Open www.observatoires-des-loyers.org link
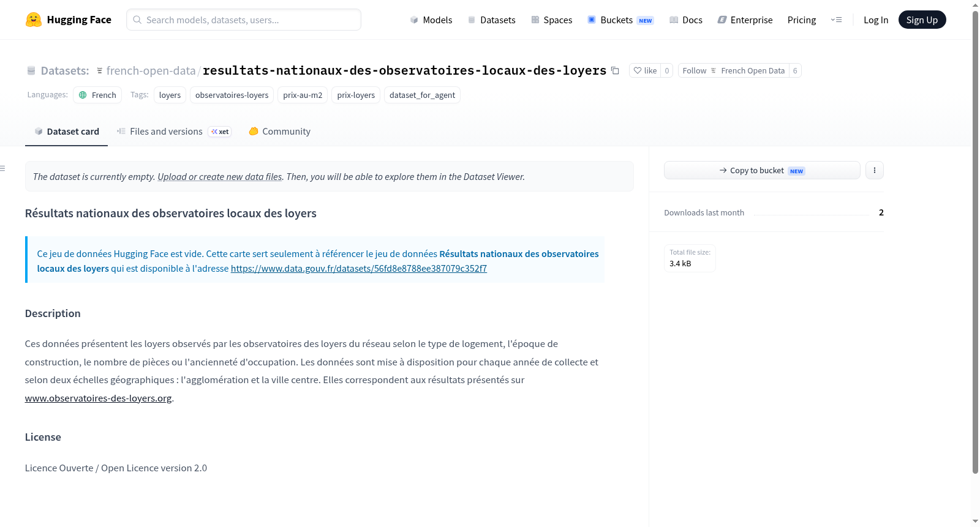 98,398
